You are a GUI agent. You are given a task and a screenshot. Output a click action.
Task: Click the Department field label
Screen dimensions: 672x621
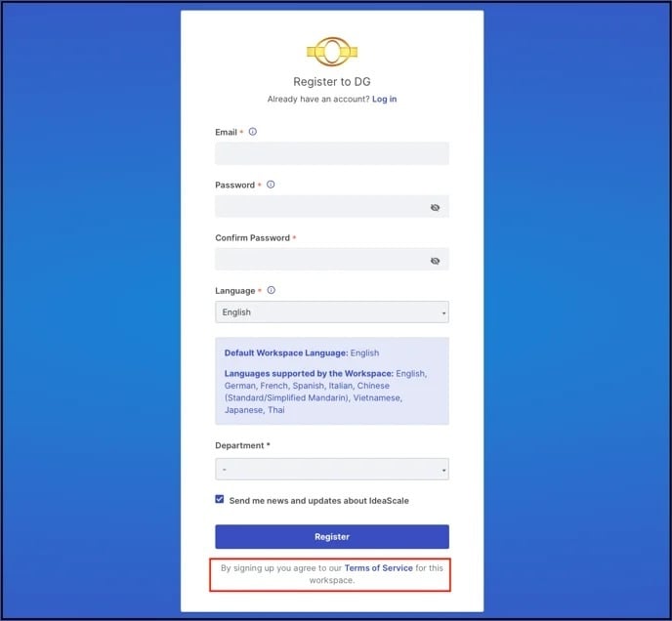click(x=240, y=445)
